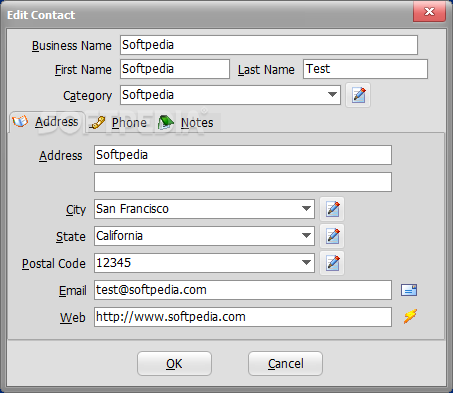Expand the Category dropdown arrow
The image size is (453, 393).
point(332,95)
